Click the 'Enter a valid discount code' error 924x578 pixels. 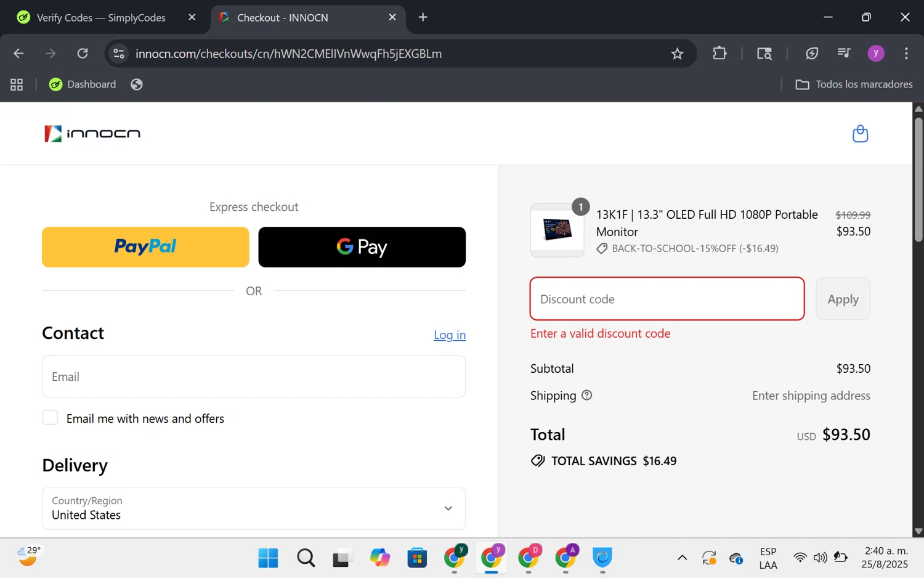[600, 333]
